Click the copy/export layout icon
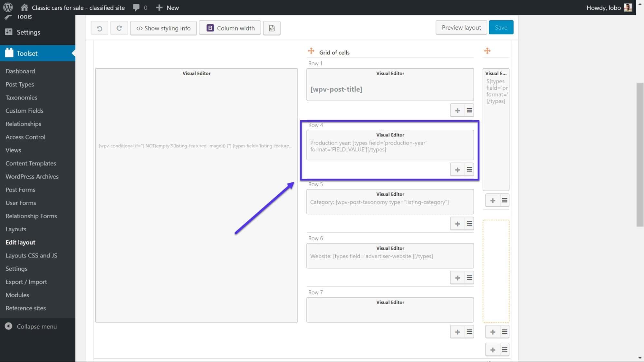 pyautogui.click(x=272, y=28)
